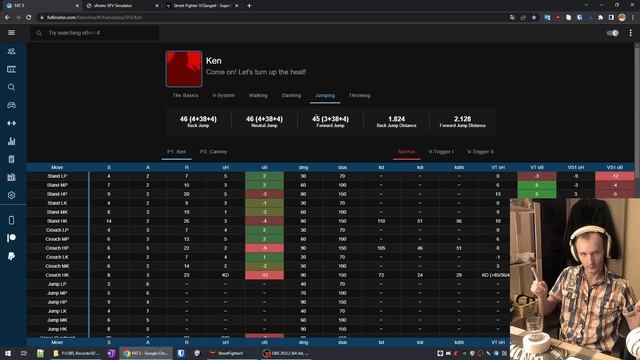Focus the 'Try searching' search field
The height and width of the screenshot is (360, 640).
(x=95, y=33)
